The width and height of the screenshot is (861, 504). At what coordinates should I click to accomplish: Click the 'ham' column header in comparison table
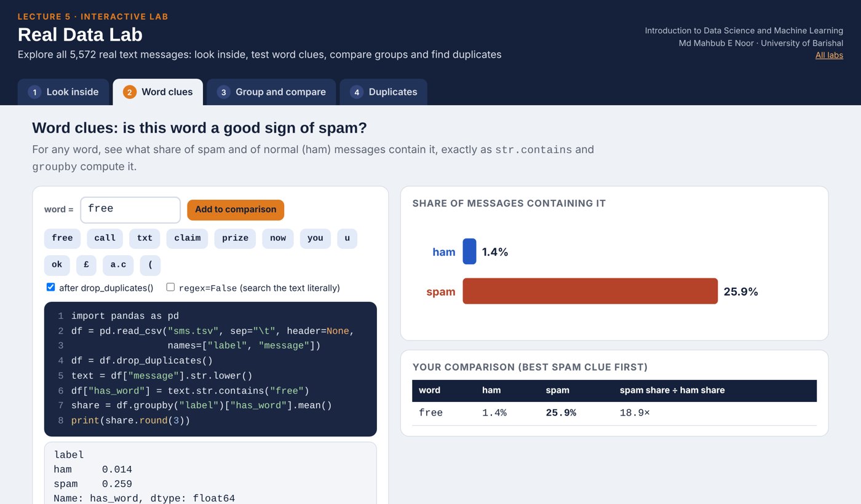click(x=491, y=390)
